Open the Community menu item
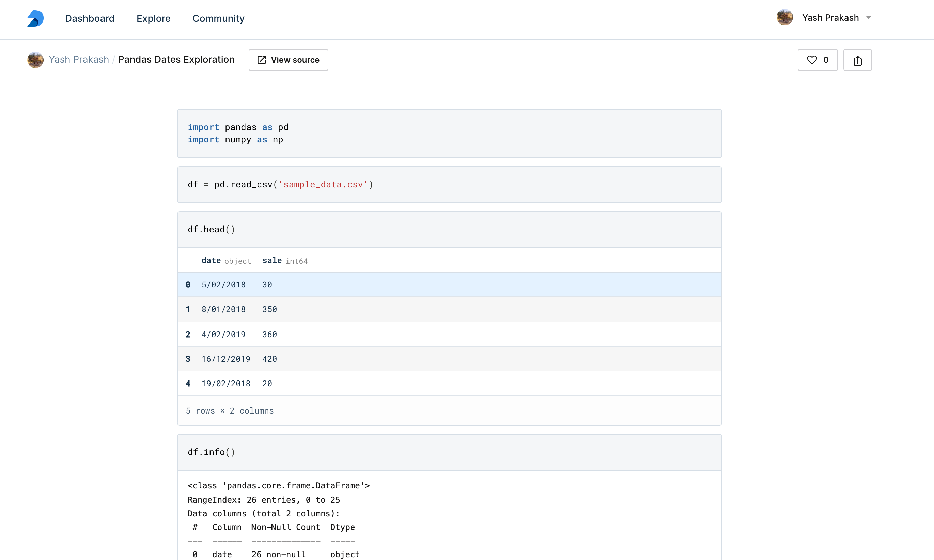The height and width of the screenshot is (560, 934). pos(218,18)
